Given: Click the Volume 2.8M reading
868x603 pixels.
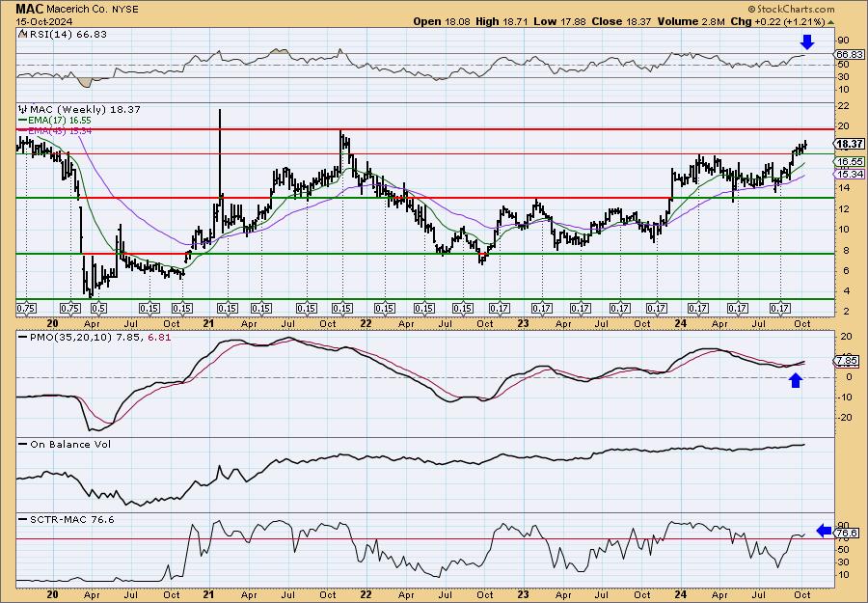Looking at the screenshot, I should tap(691, 21).
